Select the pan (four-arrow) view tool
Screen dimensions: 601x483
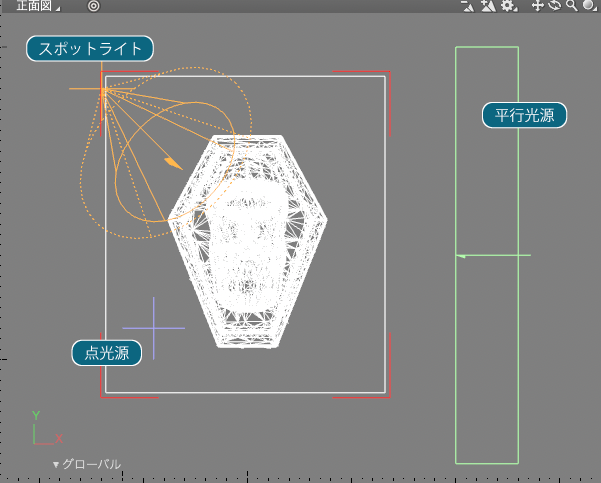[x=537, y=6]
